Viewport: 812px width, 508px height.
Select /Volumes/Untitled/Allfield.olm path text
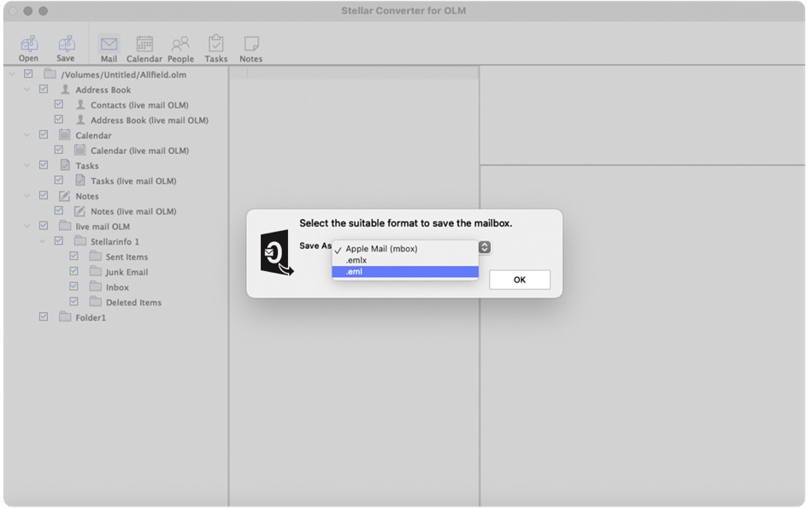tap(124, 74)
